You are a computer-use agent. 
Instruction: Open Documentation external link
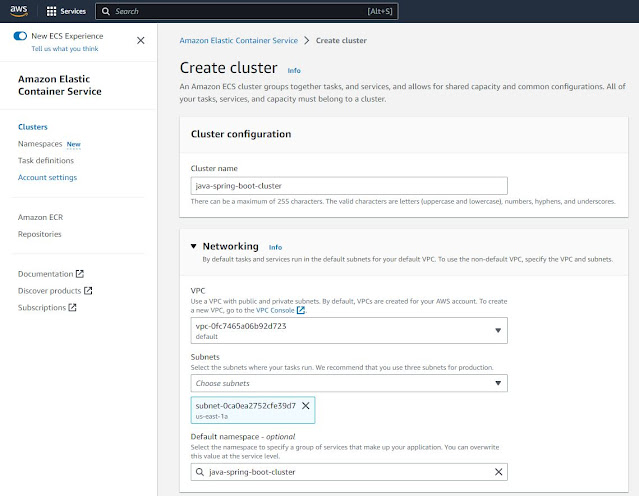[x=51, y=274]
